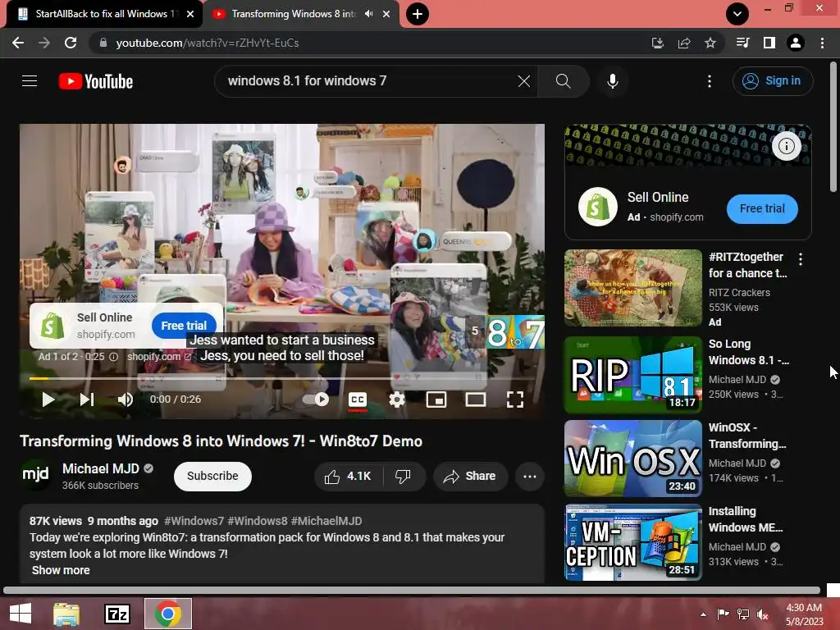This screenshot has width=840, height=630.
Task: Open VM-CEPTION video thumbnail
Action: pyautogui.click(x=633, y=542)
